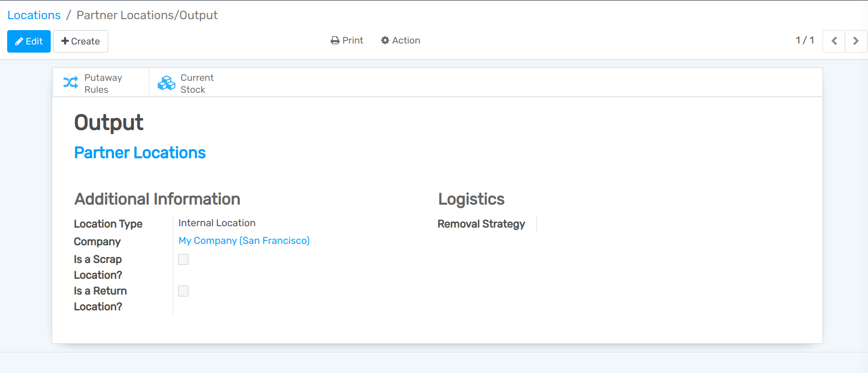The height and width of the screenshot is (373, 868).
Task: Click the Putaway Rules shuffle icon
Action: click(71, 83)
